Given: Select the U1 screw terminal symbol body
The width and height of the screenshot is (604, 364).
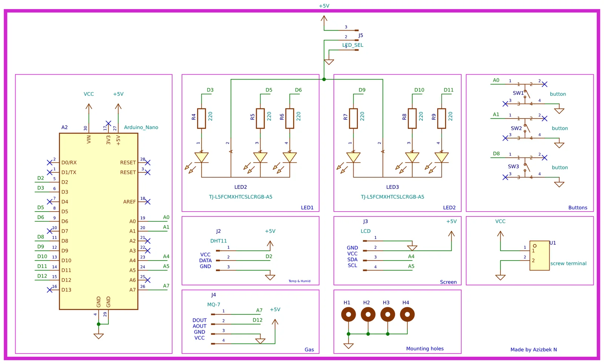Looking at the screenshot, I should pyautogui.click(x=539, y=255).
